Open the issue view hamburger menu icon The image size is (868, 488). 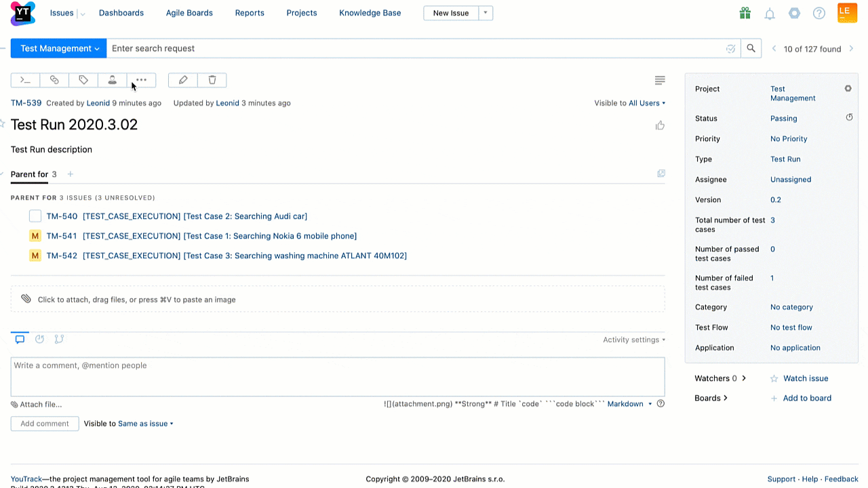[x=660, y=81]
